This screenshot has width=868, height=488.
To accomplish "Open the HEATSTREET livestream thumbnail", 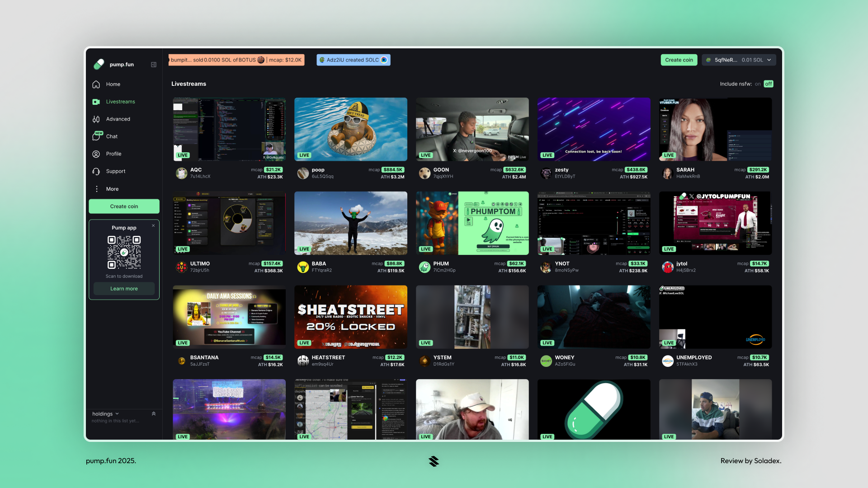I will coord(351,317).
